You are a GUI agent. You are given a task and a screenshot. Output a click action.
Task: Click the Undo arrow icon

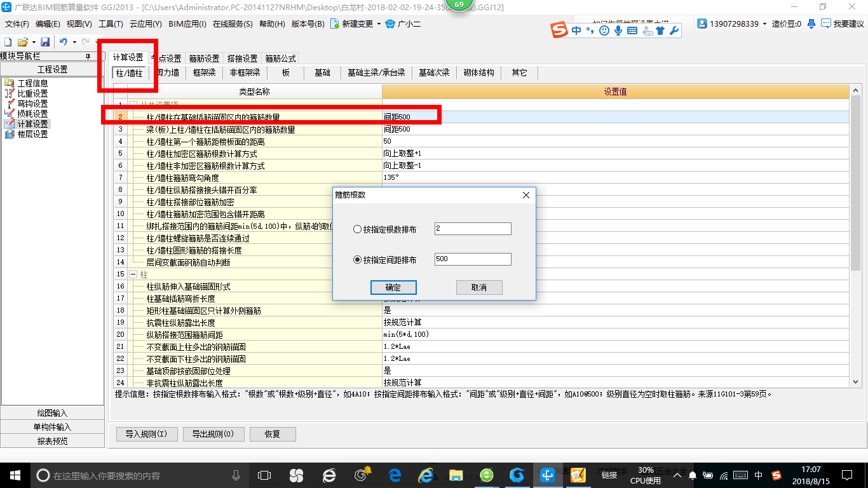64,42
